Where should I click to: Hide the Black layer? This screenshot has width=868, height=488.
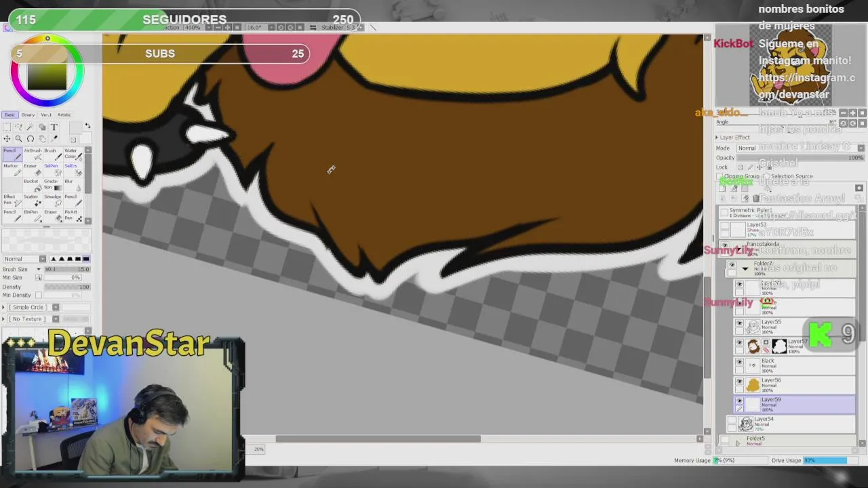click(739, 363)
